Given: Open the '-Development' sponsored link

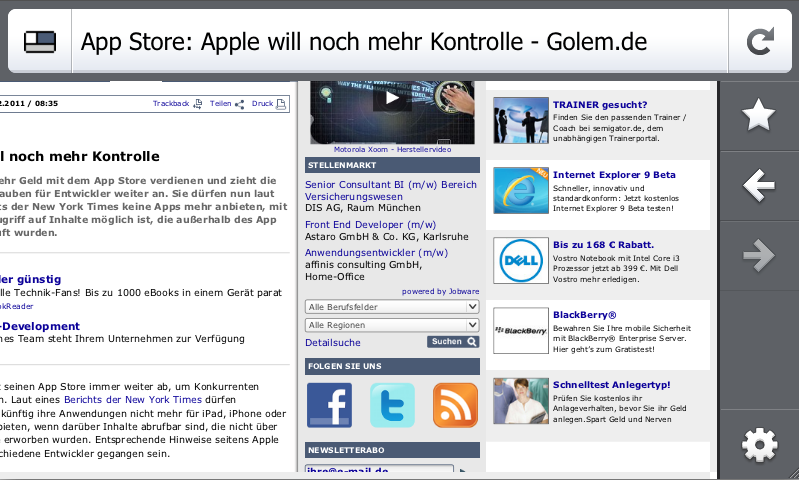Looking at the screenshot, I should click(40, 326).
